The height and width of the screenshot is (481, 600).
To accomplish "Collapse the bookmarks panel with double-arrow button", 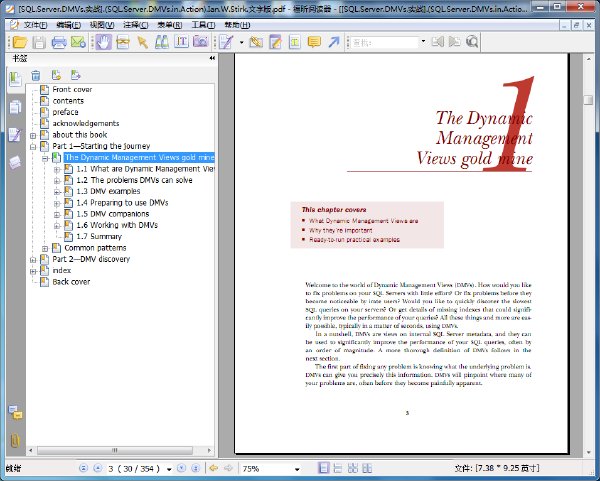I will click(x=212, y=58).
